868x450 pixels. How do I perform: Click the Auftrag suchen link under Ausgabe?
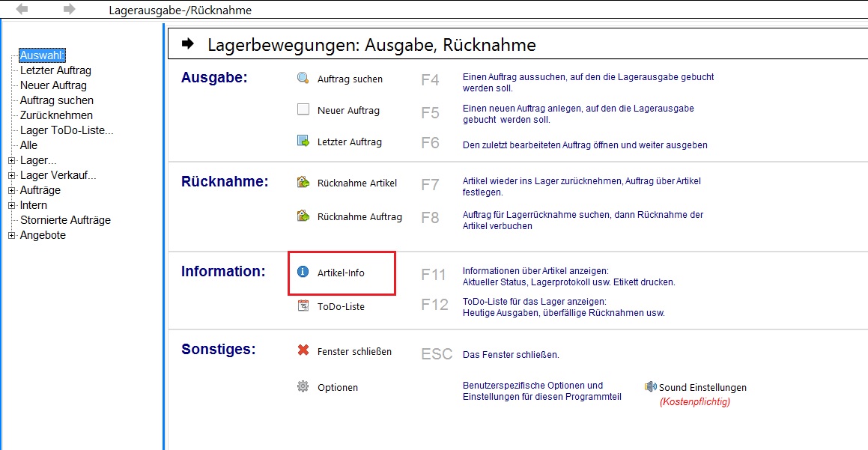pos(350,79)
